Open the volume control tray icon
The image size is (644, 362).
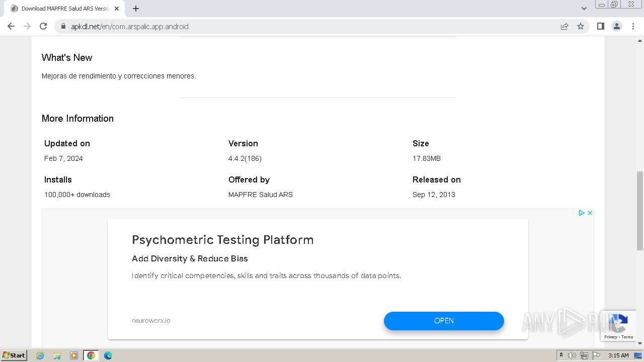pos(572,355)
